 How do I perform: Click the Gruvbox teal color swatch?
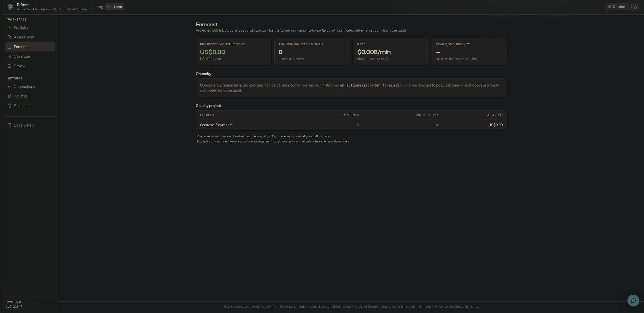[x=610, y=7]
